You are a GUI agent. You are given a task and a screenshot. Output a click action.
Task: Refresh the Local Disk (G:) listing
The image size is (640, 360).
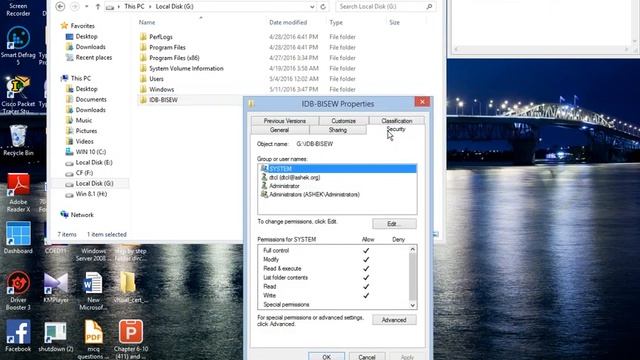(323, 7)
